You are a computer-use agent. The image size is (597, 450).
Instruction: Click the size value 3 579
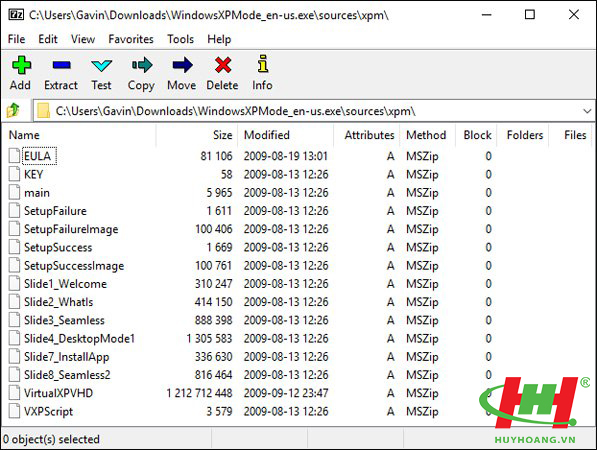tap(219, 412)
